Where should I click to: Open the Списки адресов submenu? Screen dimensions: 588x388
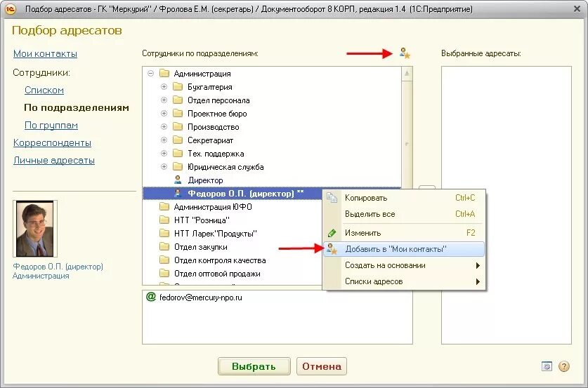[404, 281]
